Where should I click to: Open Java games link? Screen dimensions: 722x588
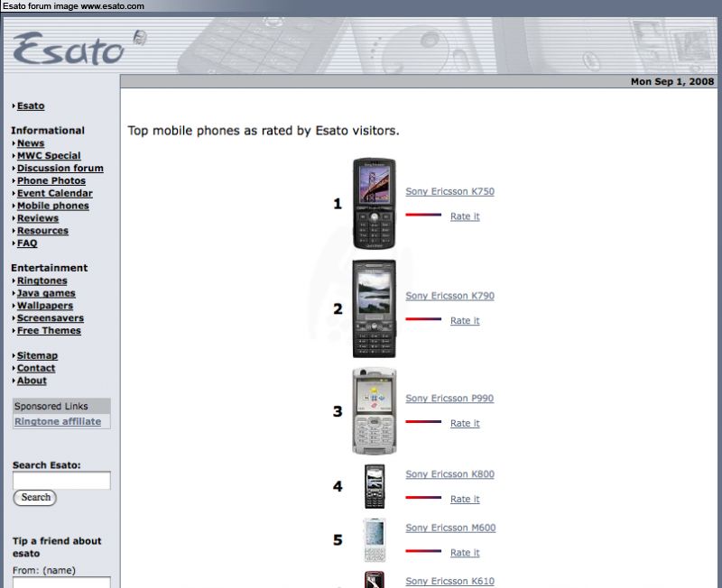(x=46, y=293)
